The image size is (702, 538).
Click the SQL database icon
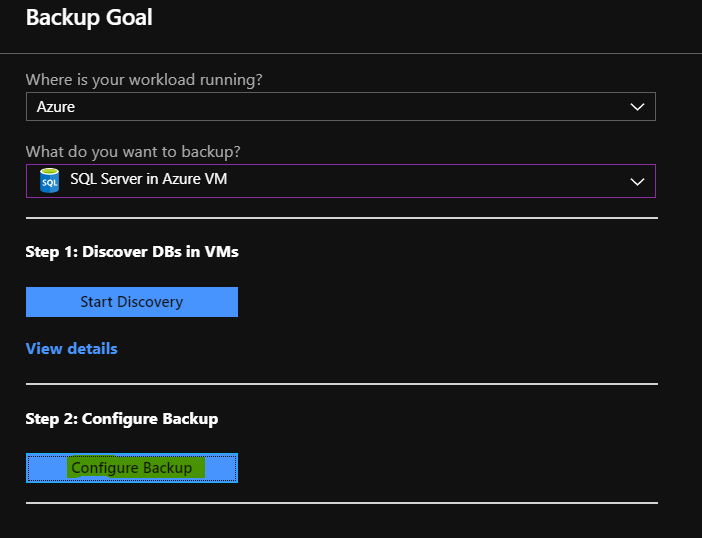49,180
